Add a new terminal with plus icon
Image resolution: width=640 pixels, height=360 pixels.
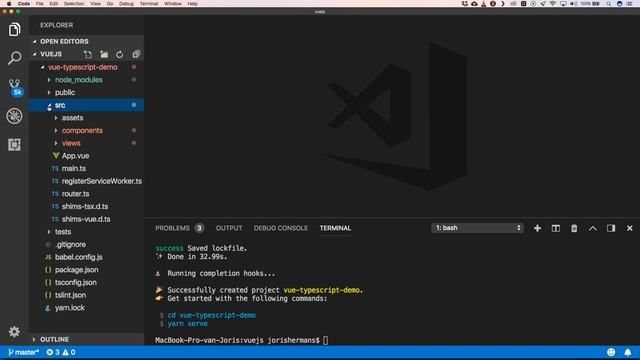(537, 228)
